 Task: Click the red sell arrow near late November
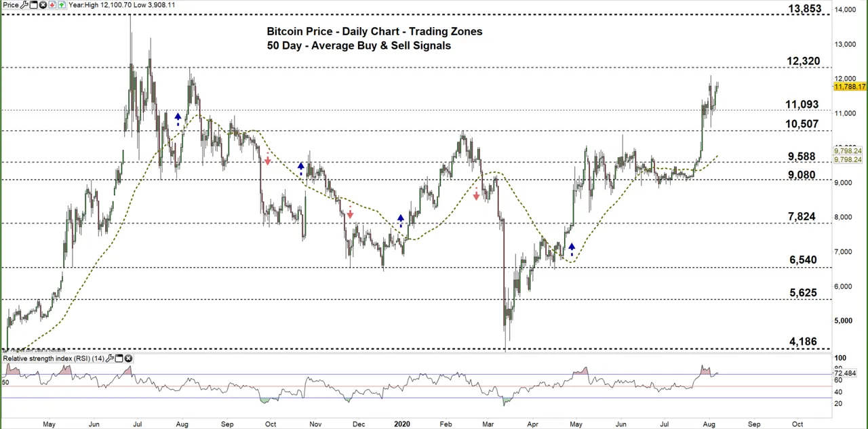click(350, 213)
